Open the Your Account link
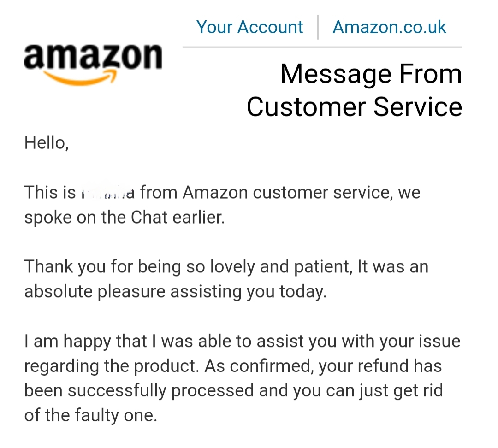This screenshot has width=498, height=448. point(249,27)
